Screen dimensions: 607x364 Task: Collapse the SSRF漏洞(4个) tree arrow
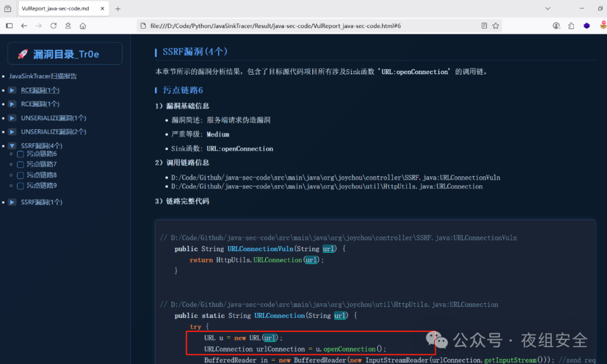12,146
